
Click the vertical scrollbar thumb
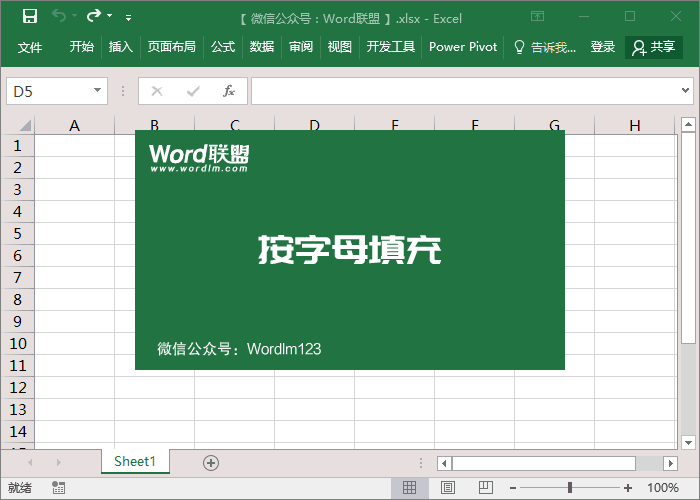[x=688, y=238]
